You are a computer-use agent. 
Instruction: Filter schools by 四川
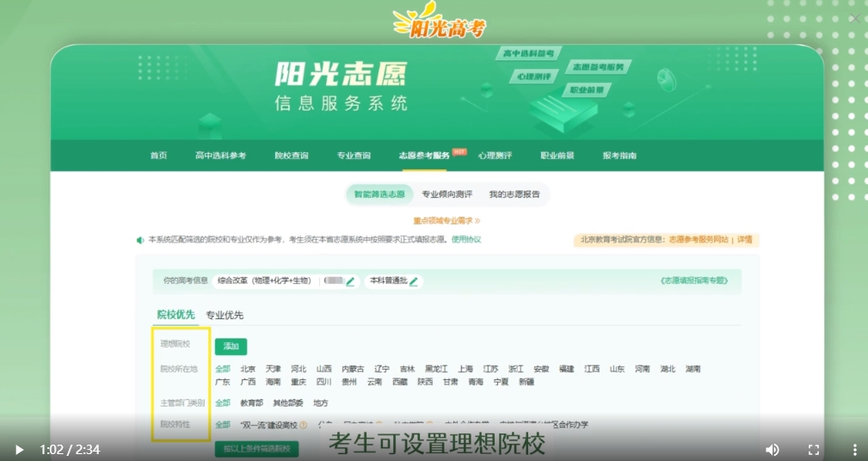pos(323,382)
